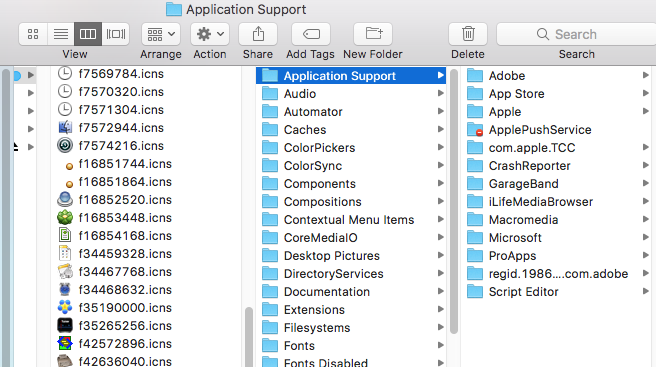Screen dimensions: 656x367
Task: Expand the Fonts folder arrow
Action: [x=441, y=345]
